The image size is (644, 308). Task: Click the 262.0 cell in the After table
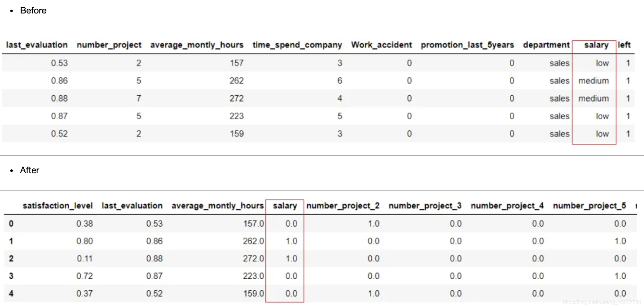click(x=253, y=241)
